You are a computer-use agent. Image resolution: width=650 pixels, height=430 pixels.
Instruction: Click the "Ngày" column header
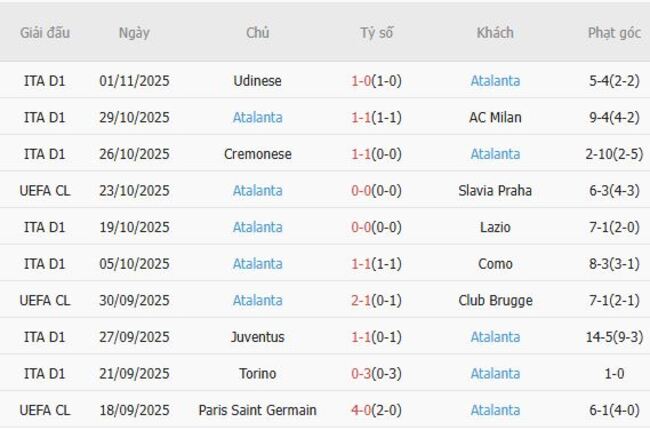coord(134,32)
